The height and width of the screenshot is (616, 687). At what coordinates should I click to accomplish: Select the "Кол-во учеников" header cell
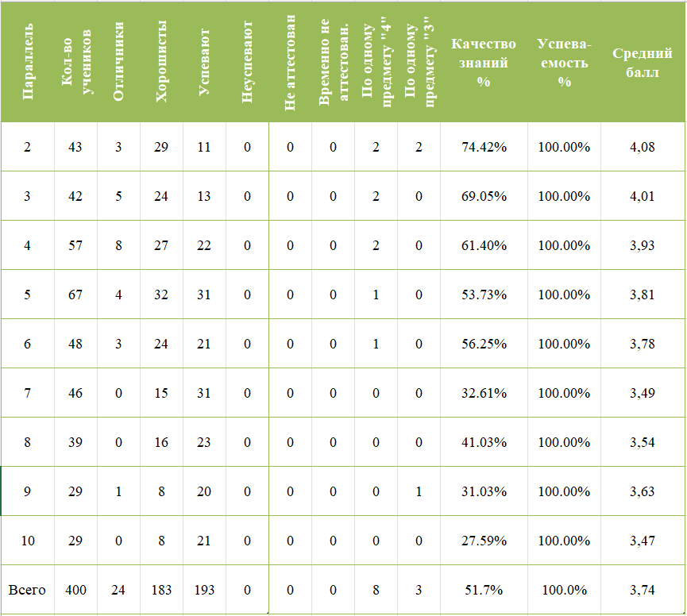coord(76,62)
